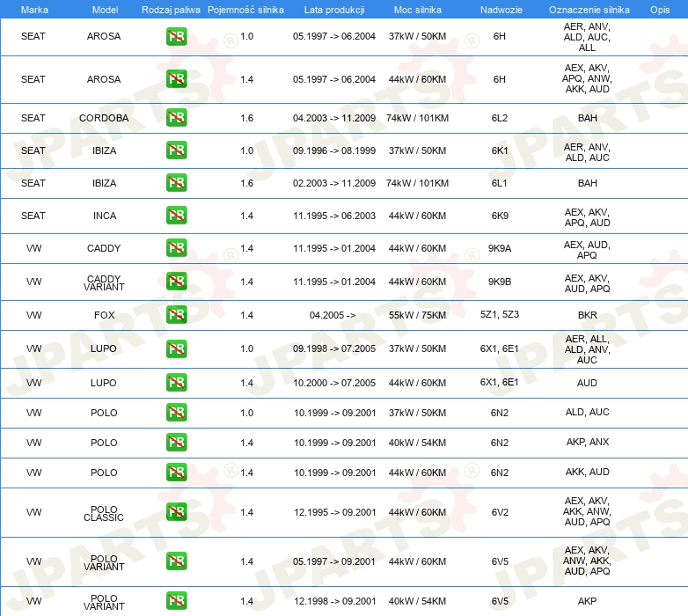Click production date 09.1998 -> 07.2005
Image resolution: width=688 pixels, height=616 pixels.
[334, 348]
